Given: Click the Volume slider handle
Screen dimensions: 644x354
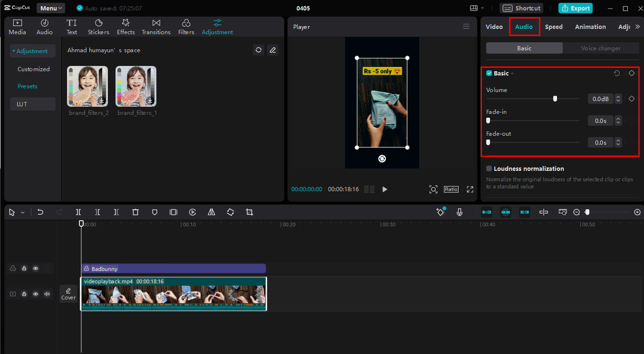Looking at the screenshot, I should point(555,99).
